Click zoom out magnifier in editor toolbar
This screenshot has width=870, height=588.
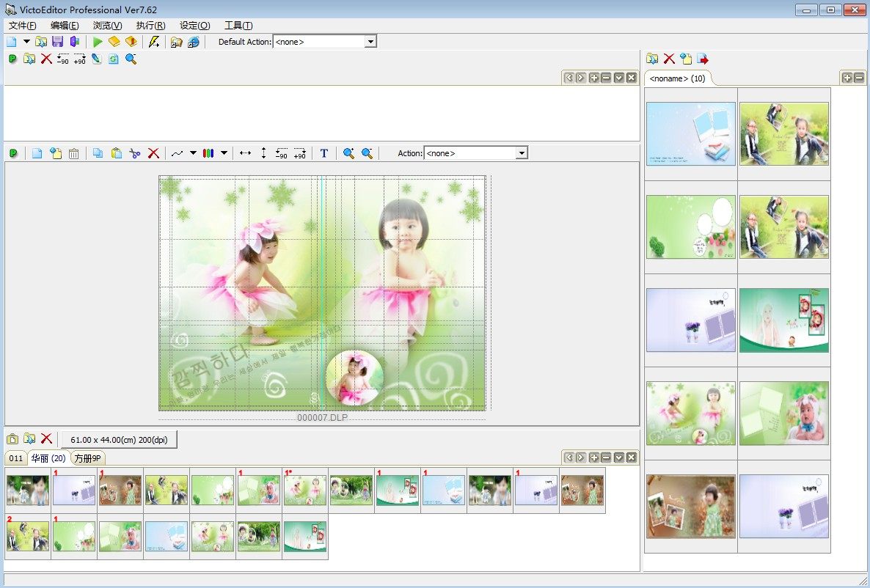[x=367, y=153]
